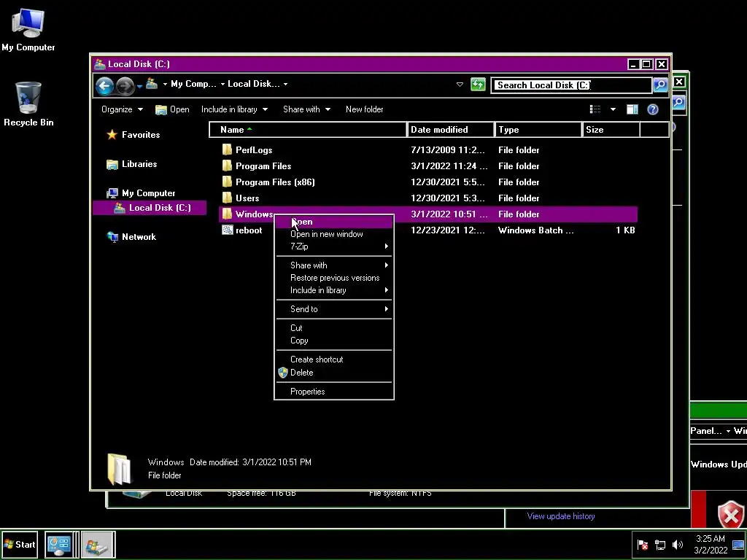Click the green Refresh icon in address bar

pos(478,85)
